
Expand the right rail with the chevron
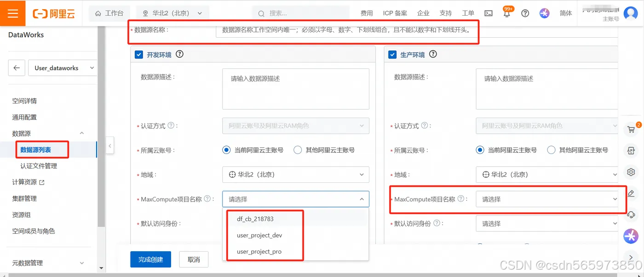pos(631,257)
